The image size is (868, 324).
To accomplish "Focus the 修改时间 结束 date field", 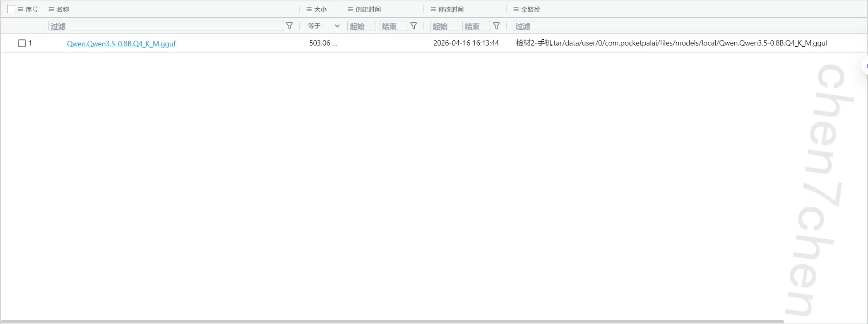I will (x=476, y=26).
